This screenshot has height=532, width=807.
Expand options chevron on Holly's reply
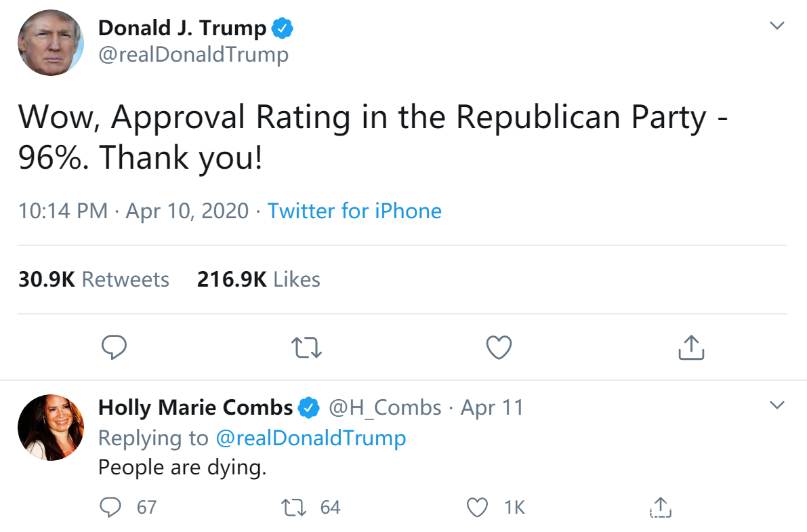pyautogui.click(x=777, y=406)
